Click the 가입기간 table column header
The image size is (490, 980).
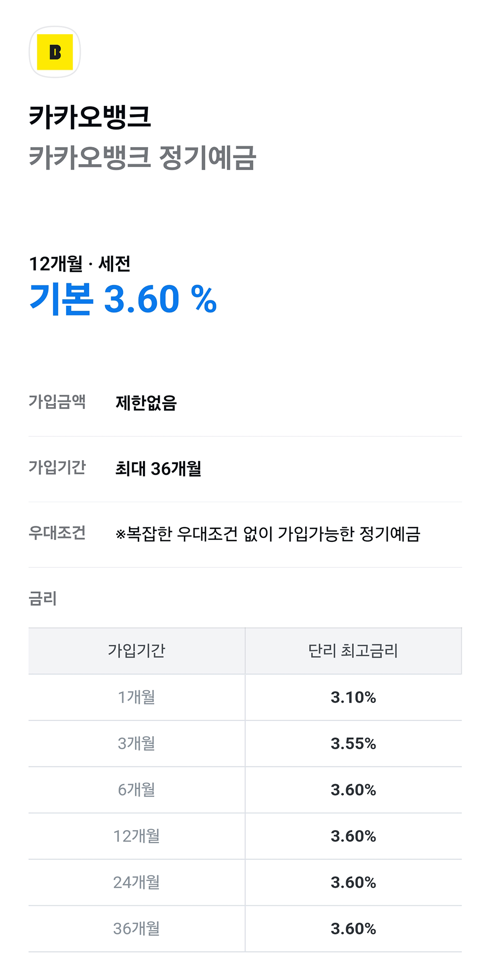pyautogui.click(x=137, y=651)
